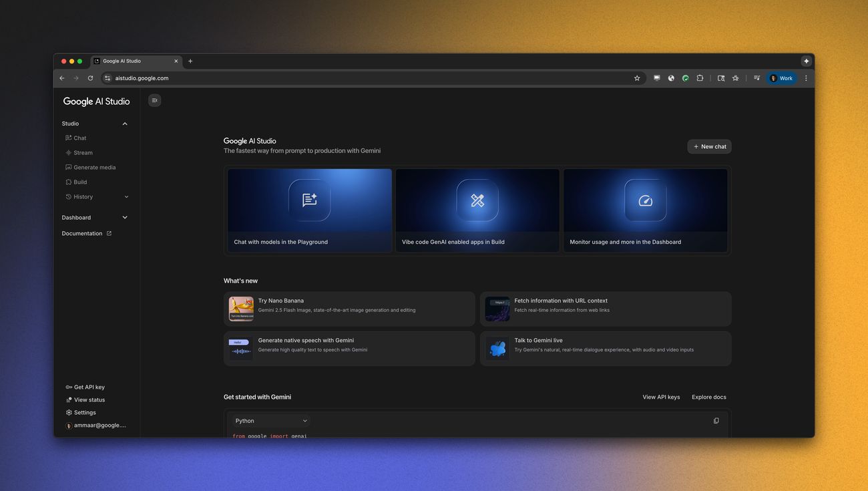Open Stream from the sidebar
Viewport: 868px width, 491px height.
83,152
